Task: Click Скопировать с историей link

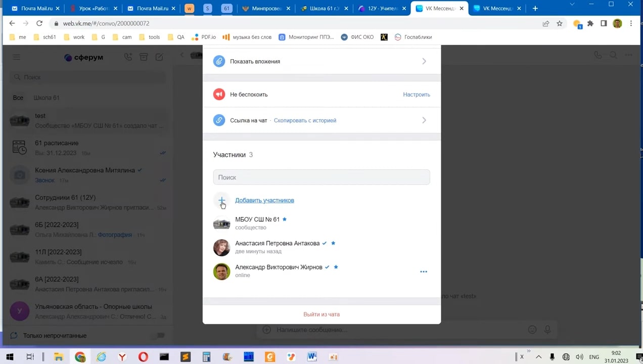Action: (x=305, y=120)
